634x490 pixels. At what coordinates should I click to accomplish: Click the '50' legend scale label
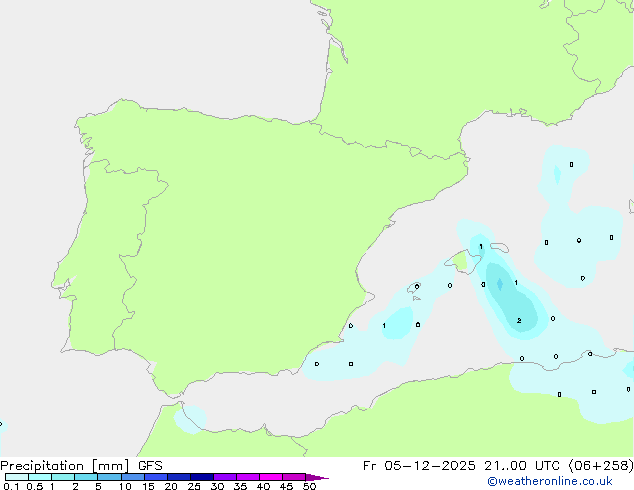(x=309, y=486)
